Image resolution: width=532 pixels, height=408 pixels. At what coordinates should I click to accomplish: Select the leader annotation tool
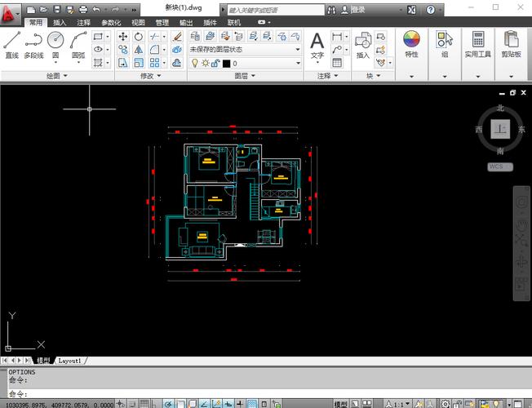[x=337, y=50]
